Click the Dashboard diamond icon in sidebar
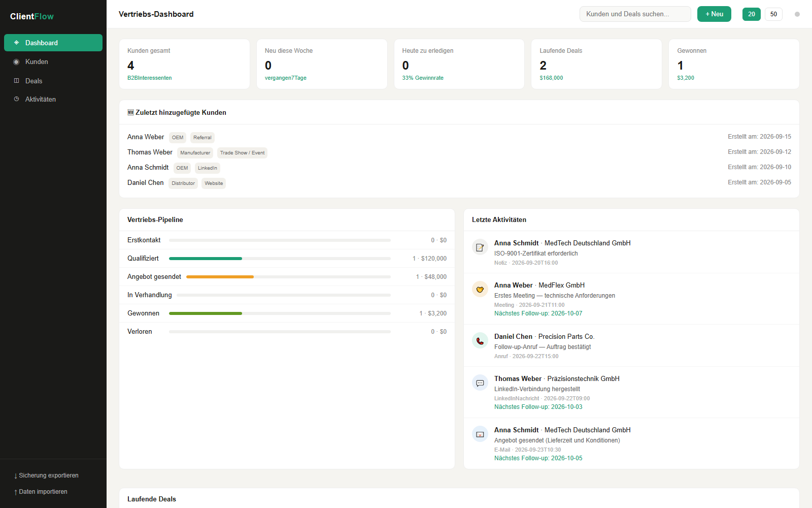 tap(16, 43)
